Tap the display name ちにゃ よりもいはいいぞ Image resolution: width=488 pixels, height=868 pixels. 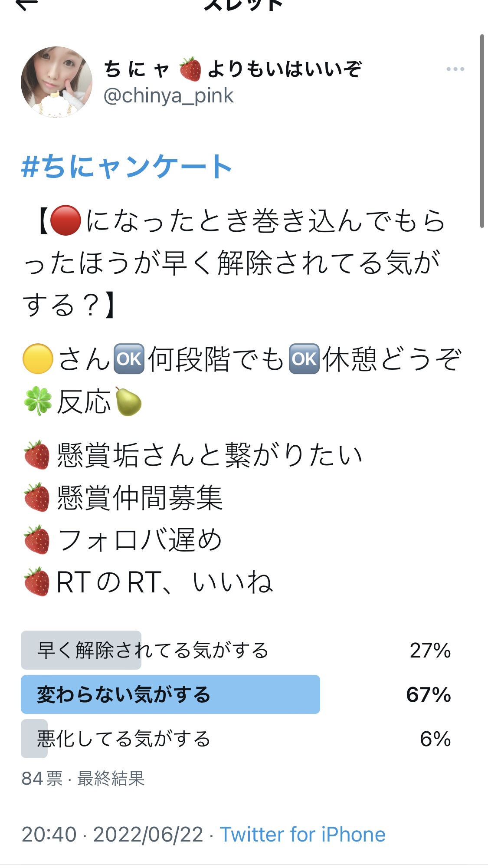tap(233, 69)
